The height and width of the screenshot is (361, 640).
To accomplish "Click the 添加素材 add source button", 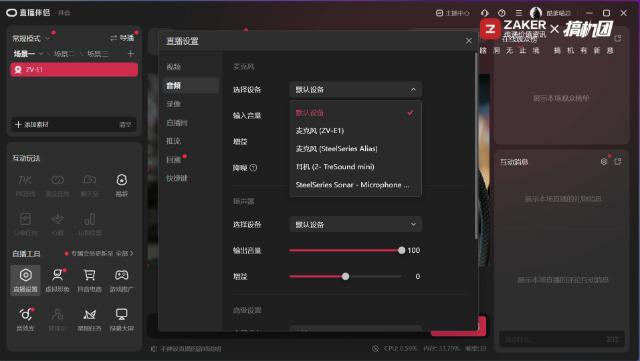I will [32, 125].
